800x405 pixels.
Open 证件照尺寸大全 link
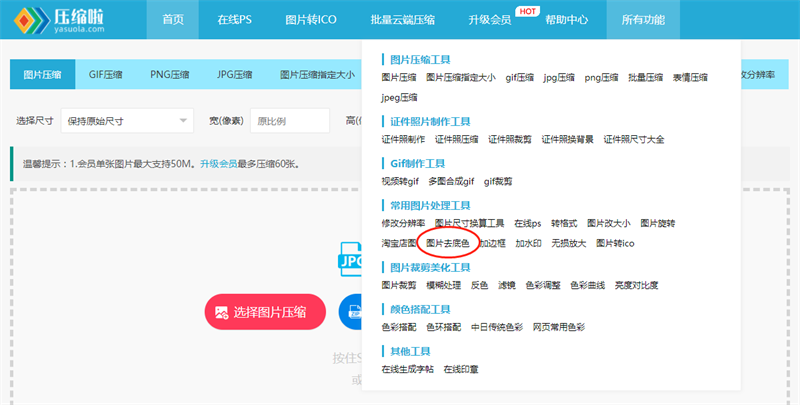(634, 139)
